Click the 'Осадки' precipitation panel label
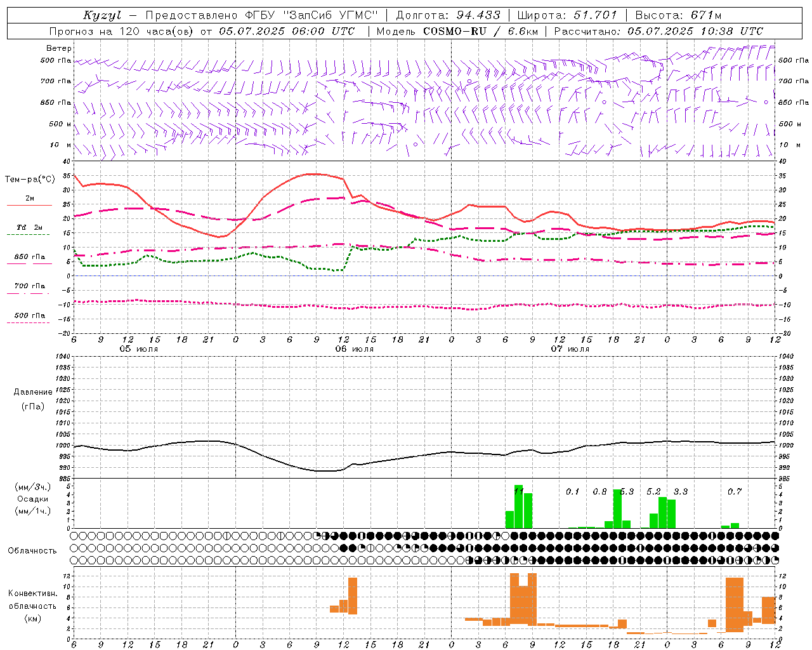This screenshot has width=812, height=650. [x=32, y=499]
